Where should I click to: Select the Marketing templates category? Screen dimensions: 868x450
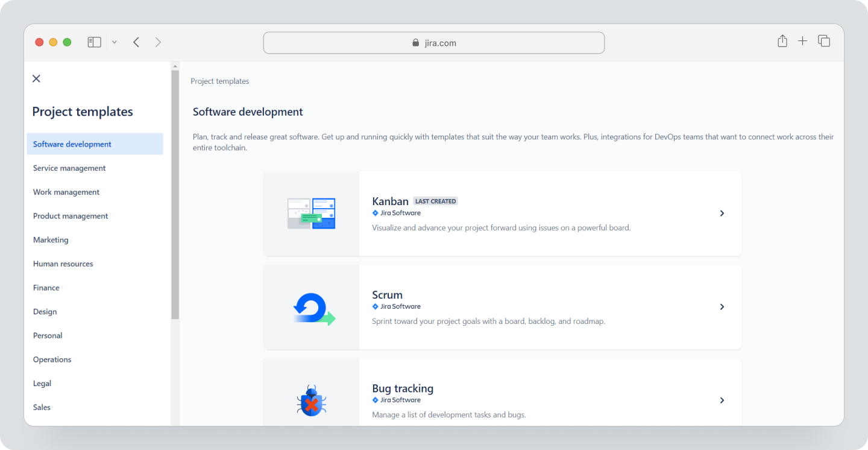[x=51, y=239]
